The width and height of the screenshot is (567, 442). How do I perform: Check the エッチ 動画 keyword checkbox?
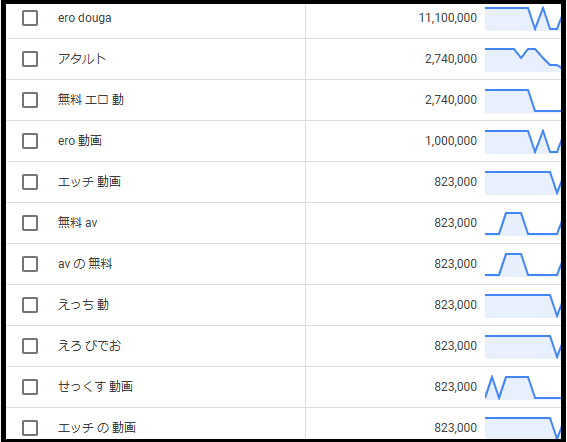(x=30, y=182)
